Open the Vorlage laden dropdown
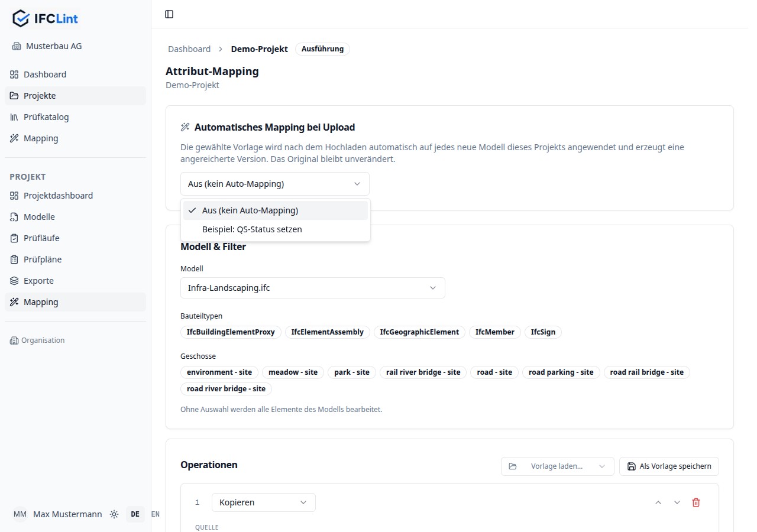 (558, 466)
